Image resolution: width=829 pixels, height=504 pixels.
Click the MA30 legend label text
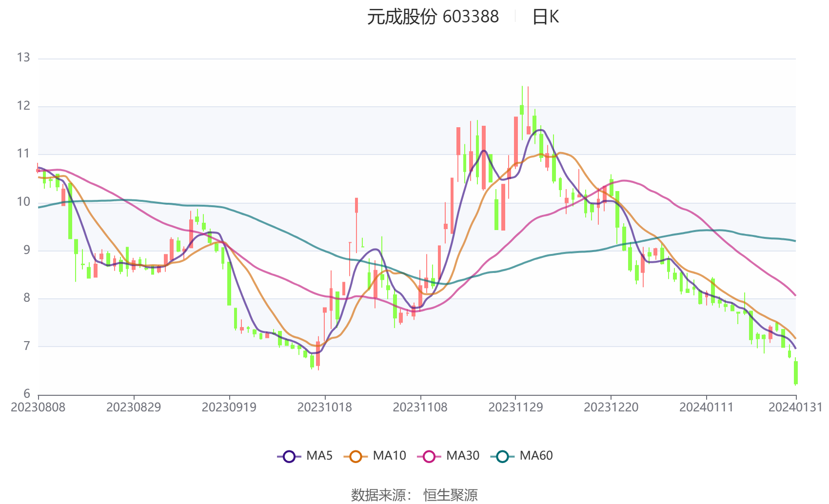463,456
